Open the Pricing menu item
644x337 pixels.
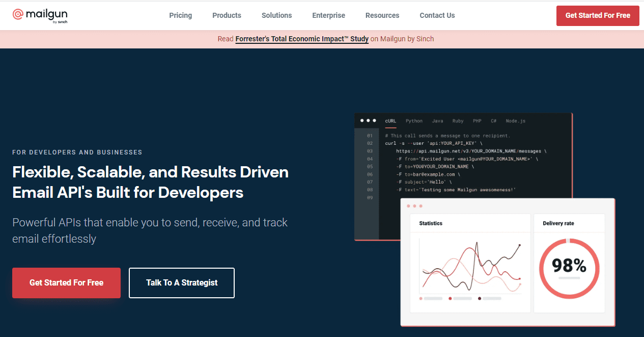tap(181, 15)
